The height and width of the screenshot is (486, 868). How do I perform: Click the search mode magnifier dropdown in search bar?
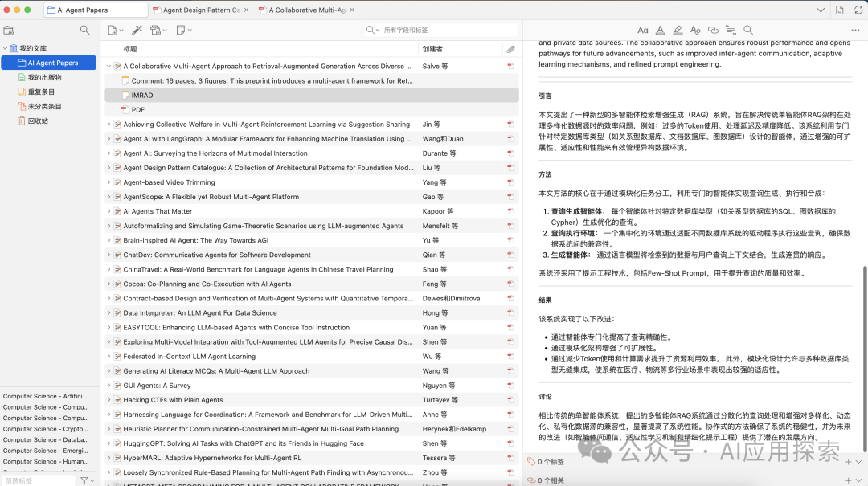pos(372,30)
